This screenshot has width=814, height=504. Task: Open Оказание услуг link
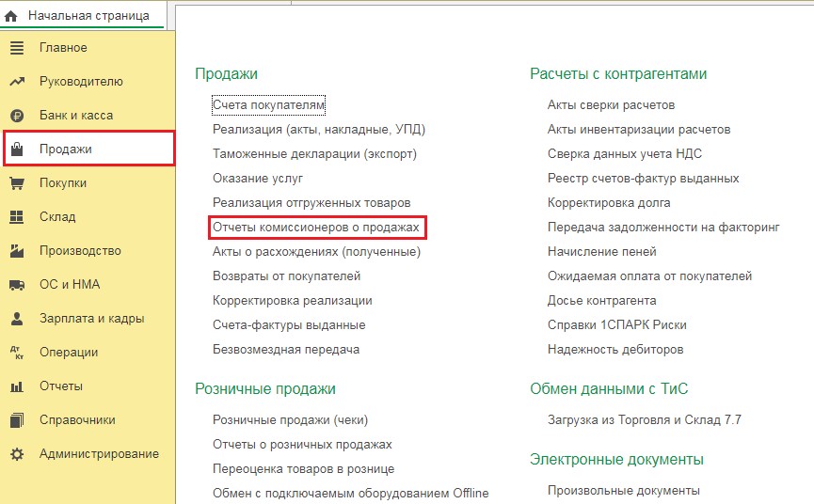258,179
